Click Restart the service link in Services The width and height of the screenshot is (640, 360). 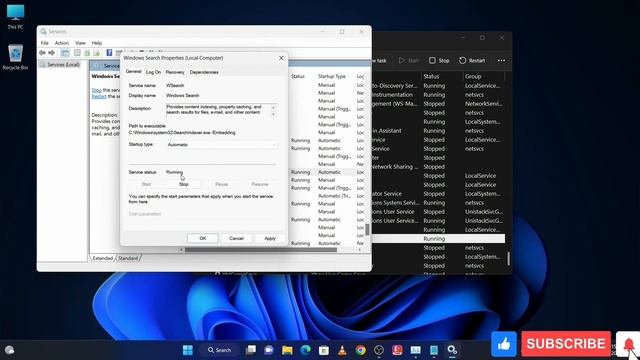(x=99, y=96)
